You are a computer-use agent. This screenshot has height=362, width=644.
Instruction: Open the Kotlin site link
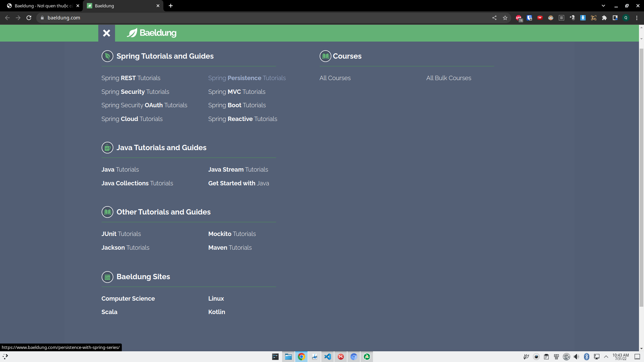click(x=217, y=312)
